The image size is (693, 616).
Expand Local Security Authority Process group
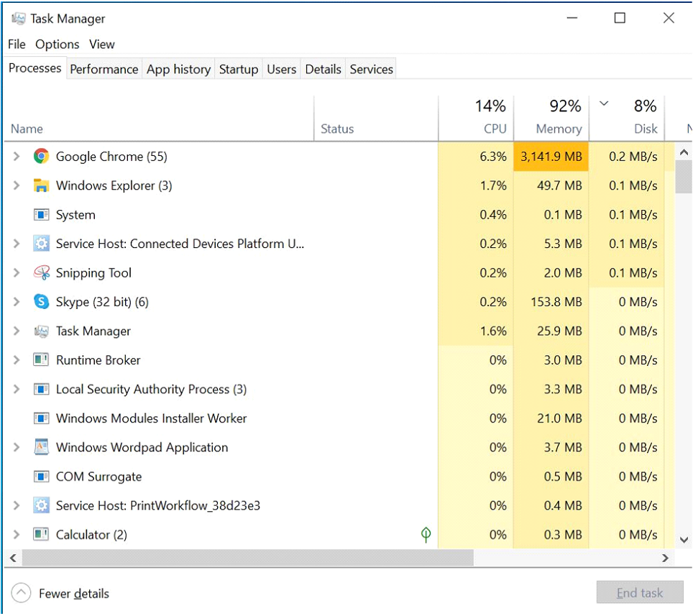[x=17, y=390]
